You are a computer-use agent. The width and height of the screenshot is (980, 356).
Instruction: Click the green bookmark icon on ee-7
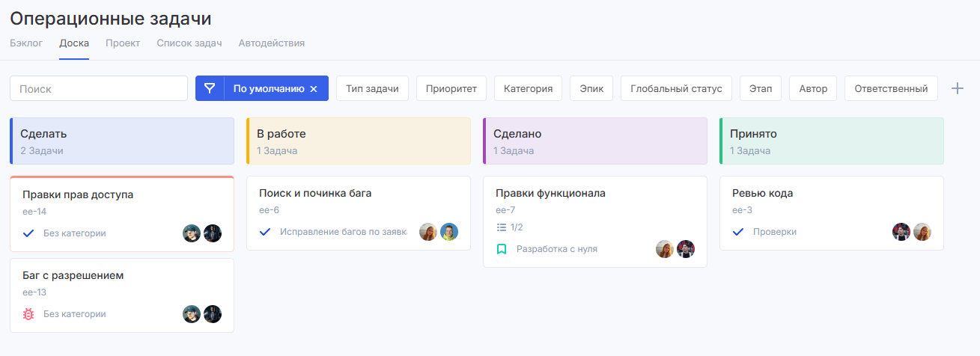tap(502, 249)
